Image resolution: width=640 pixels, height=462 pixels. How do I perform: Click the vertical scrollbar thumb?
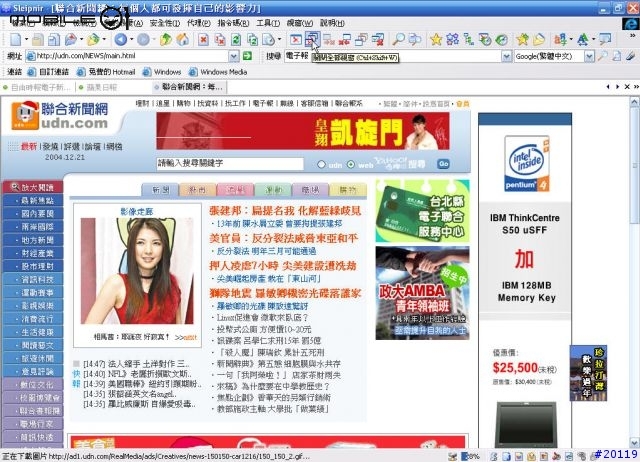click(x=635, y=165)
